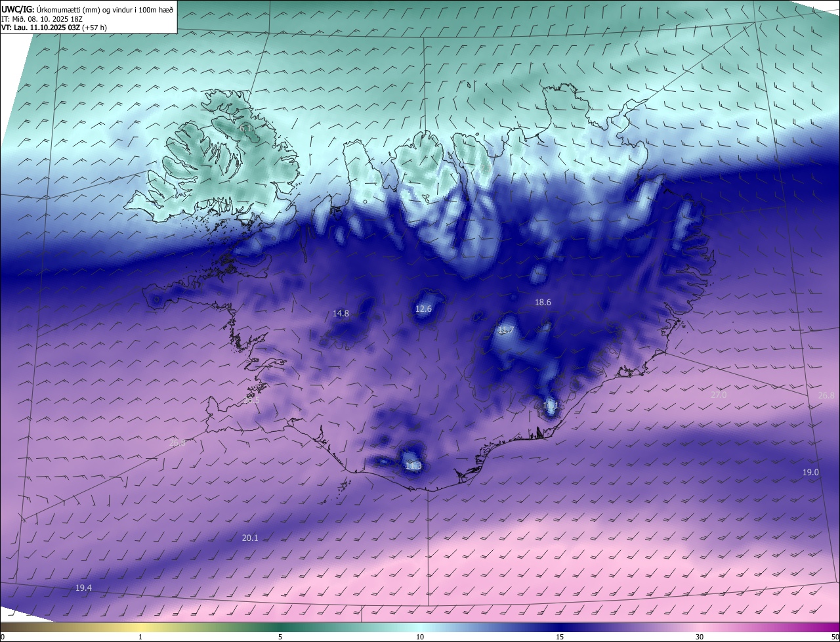Viewport: 840px width, 642px height.
Task: Select the "IT: Mið. 08. 10. 2025 18Z" line
Action: coord(41,18)
